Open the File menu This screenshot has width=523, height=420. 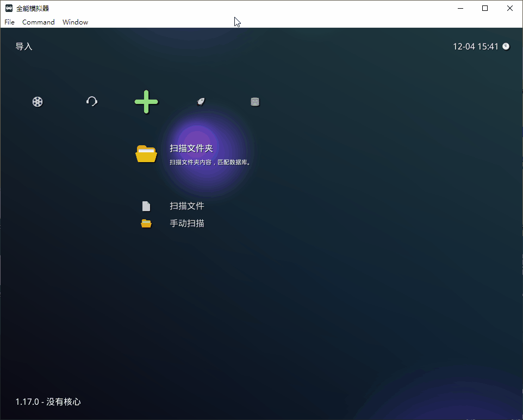pyautogui.click(x=9, y=22)
